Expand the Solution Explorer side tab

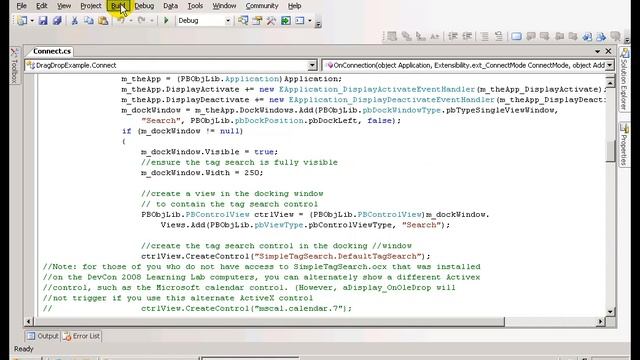[624, 79]
